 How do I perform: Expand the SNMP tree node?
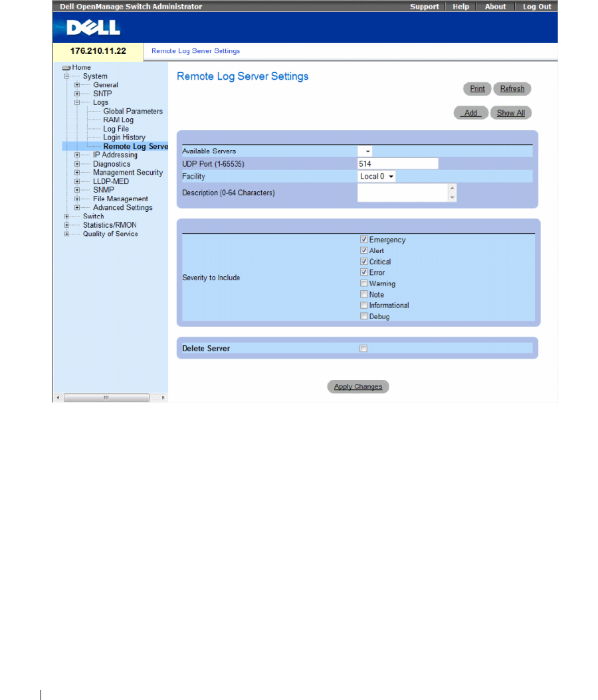point(77,190)
